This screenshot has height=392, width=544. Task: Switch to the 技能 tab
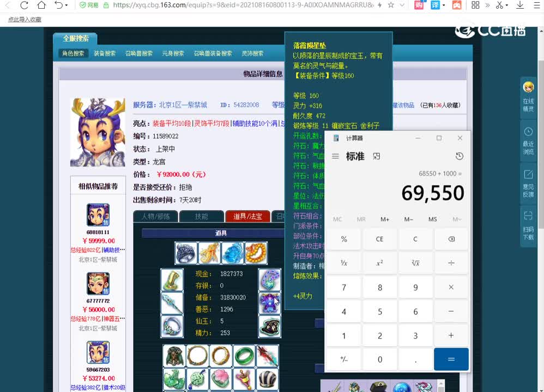coord(202,217)
